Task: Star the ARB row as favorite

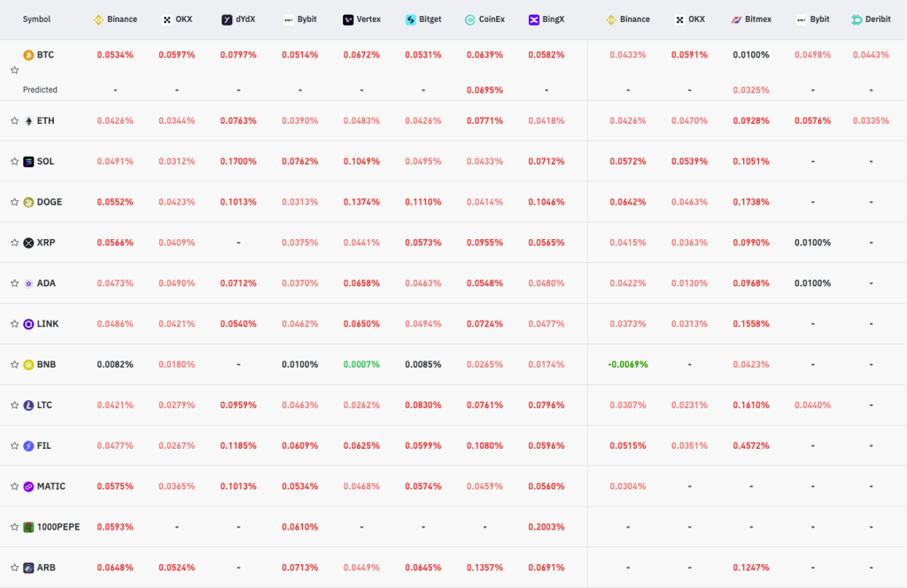Action: click(x=14, y=568)
